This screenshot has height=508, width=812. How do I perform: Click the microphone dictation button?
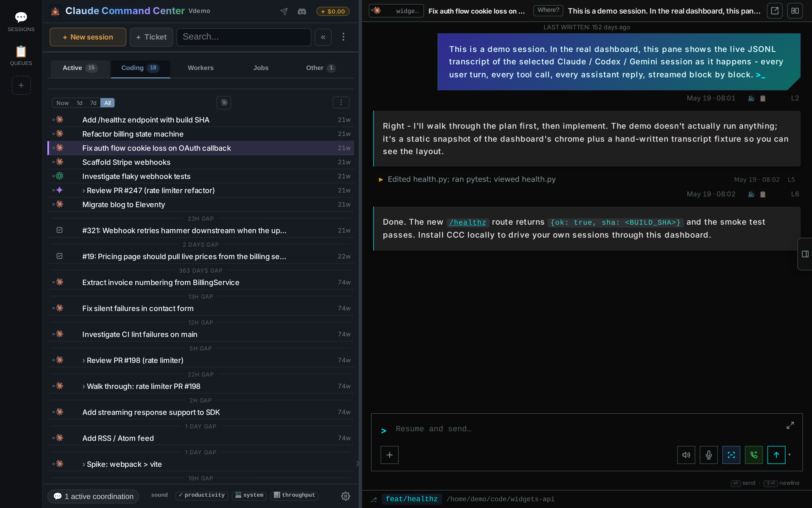pyautogui.click(x=709, y=455)
